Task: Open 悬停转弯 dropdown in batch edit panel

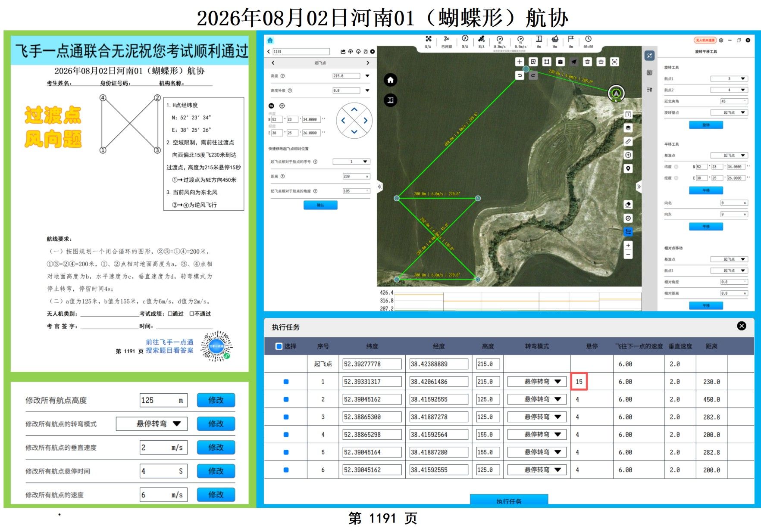Action: coord(151,424)
